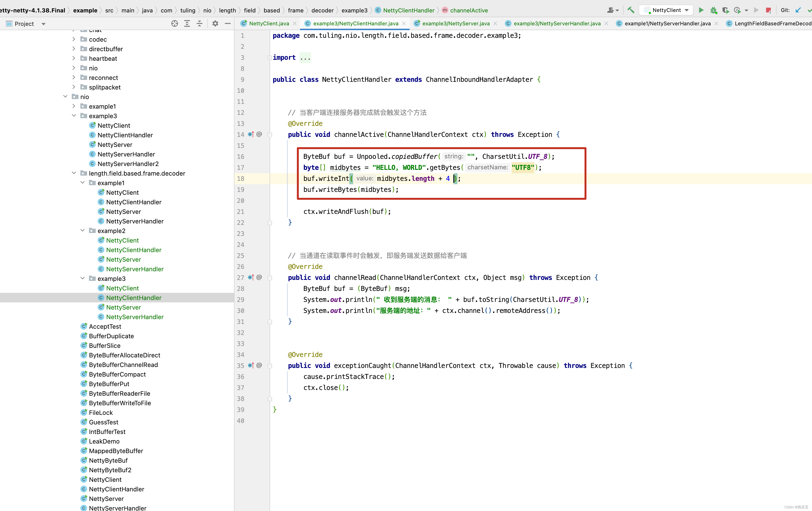Switch to example3/NettyServer.java tab
The width and height of the screenshot is (812, 511).
click(456, 23)
